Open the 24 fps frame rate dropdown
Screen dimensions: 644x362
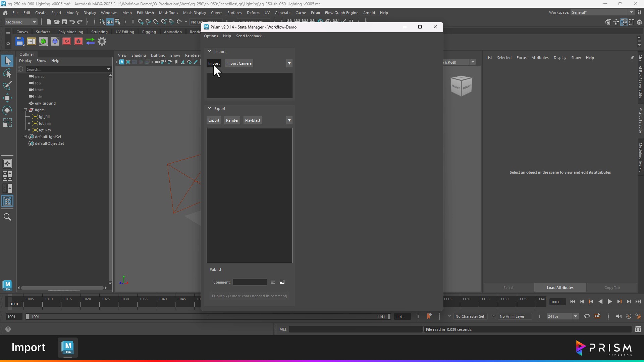pyautogui.click(x=562, y=316)
